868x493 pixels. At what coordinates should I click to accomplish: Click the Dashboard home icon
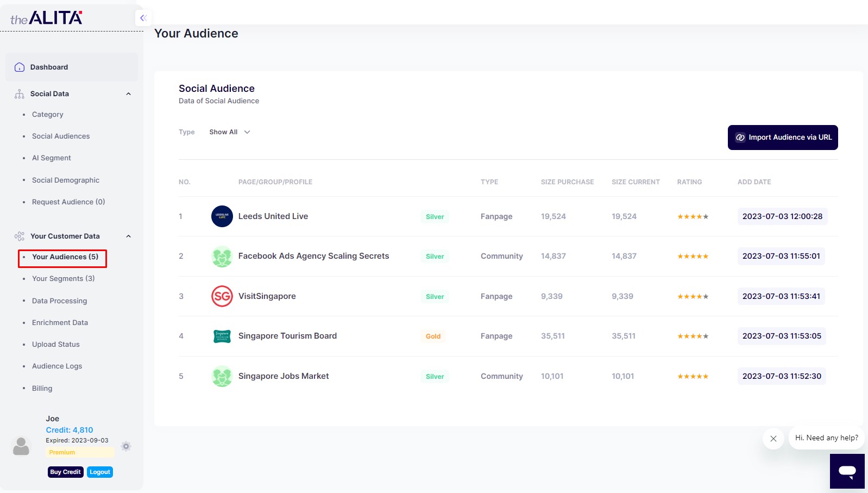tap(20, 67)
